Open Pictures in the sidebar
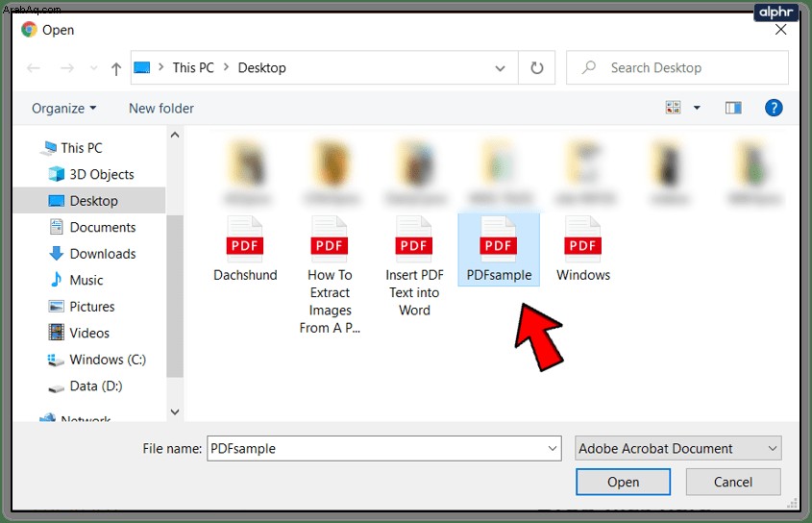This screenshot has width=812, height=523. pyautogui.click(x=82, y=307)
